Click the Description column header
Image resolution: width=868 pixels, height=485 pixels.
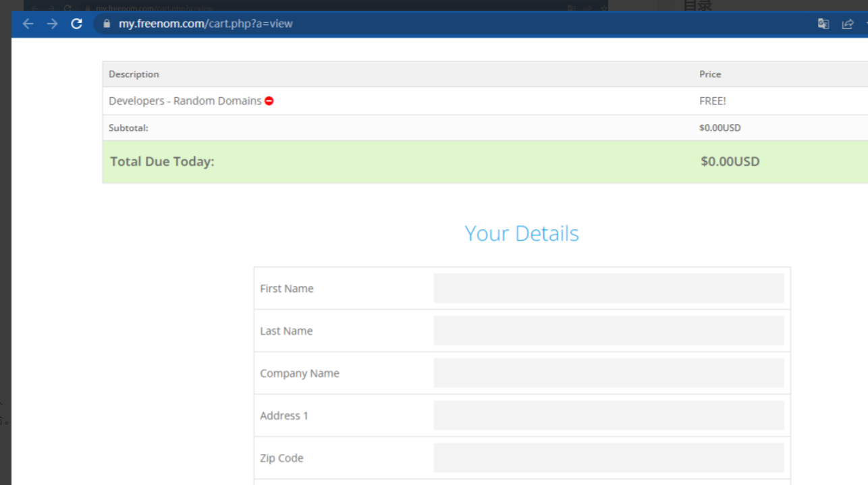[x=134, y=74]
